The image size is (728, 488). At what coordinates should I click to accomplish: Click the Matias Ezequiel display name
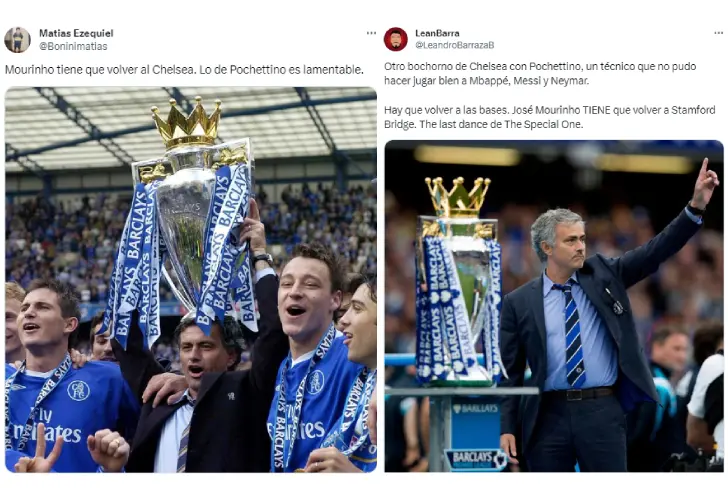(76, 33)
